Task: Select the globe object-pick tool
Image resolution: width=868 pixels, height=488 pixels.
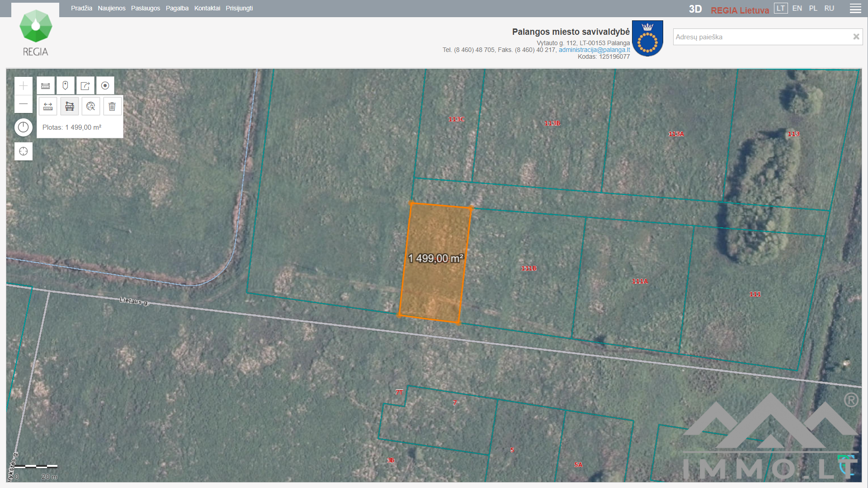Action: (x=91, y=107)
